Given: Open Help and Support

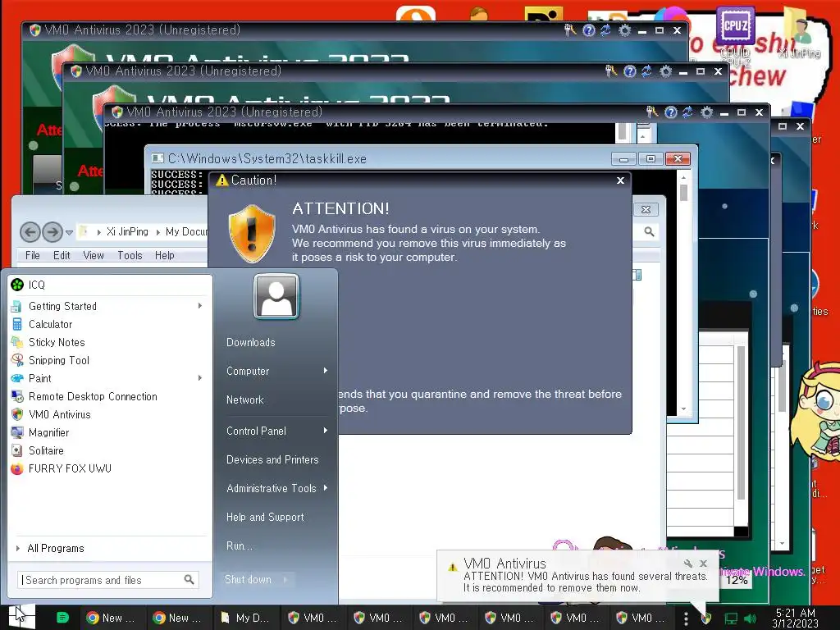Looking at the screenshot, I should [265, 517].
